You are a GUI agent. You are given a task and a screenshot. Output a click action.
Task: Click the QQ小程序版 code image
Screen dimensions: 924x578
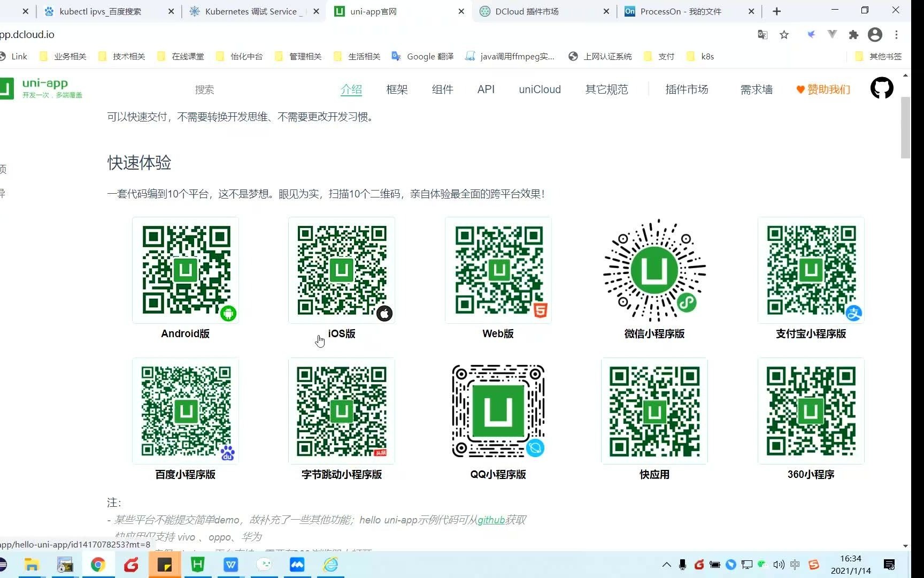[498, 411]
